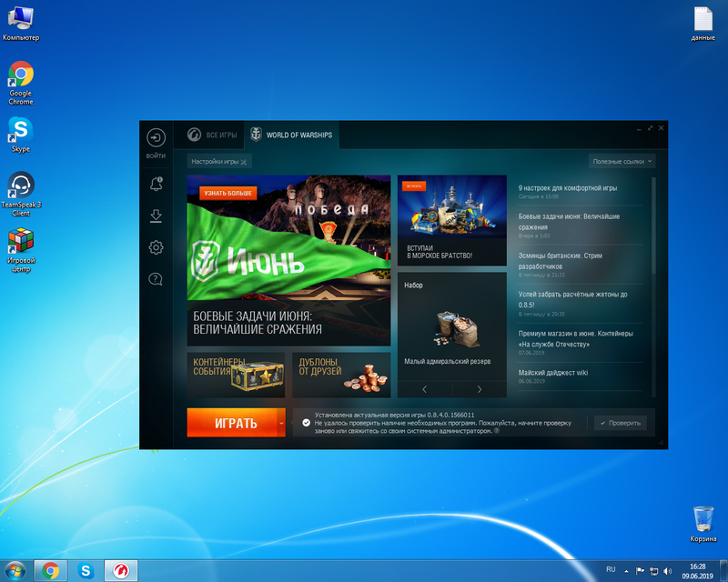Select the Игровой центр desktop shortcut
728x582 pixels.
21,250
